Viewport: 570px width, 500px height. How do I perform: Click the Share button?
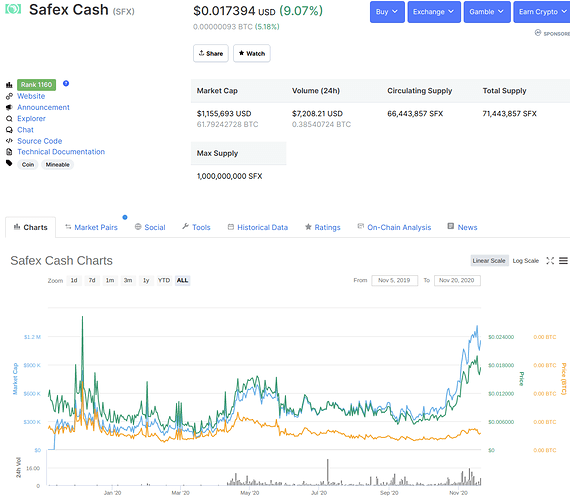tap(211, 53)
